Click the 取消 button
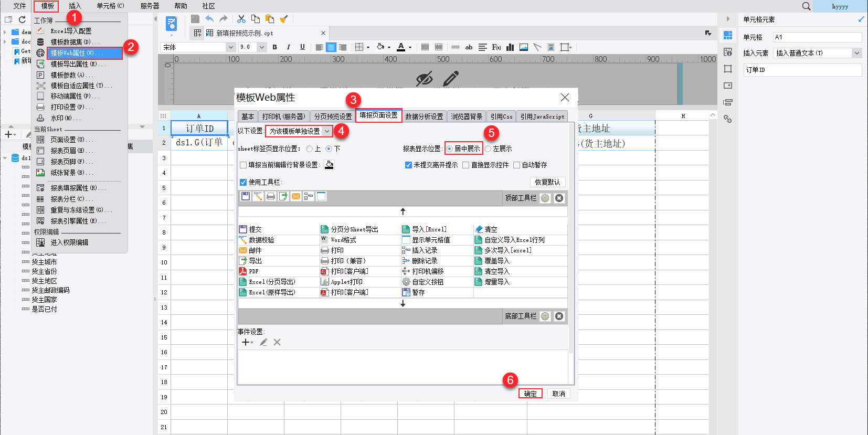The width and height of the screenshot is (868, 435). pos(558,394)
